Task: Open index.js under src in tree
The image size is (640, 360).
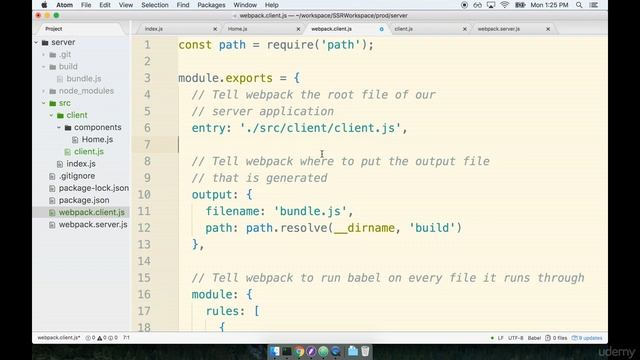Action: click(x=81, y=164)
